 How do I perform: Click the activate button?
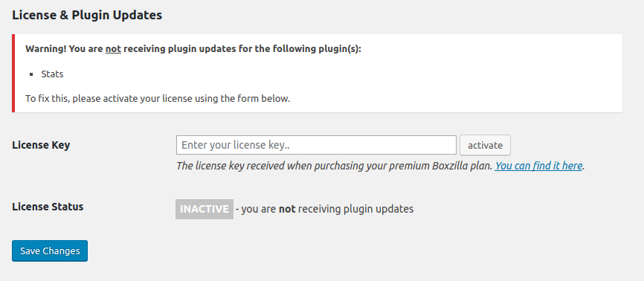(485, 145)
